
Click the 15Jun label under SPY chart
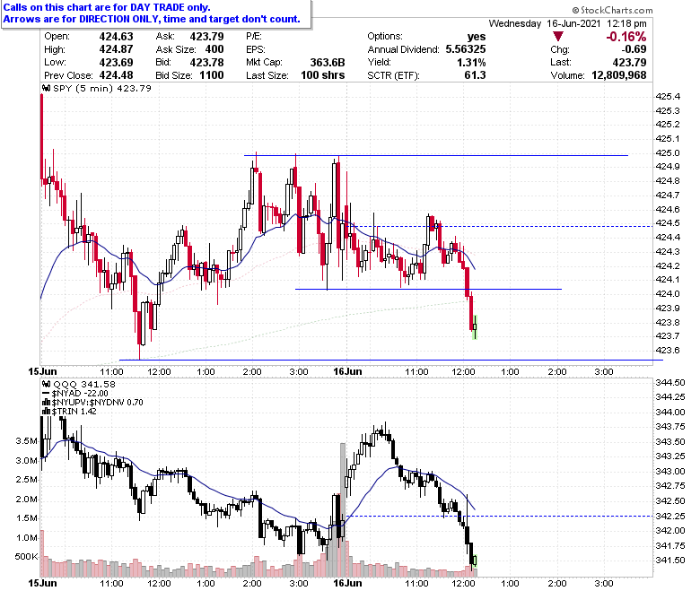[42, 371]
